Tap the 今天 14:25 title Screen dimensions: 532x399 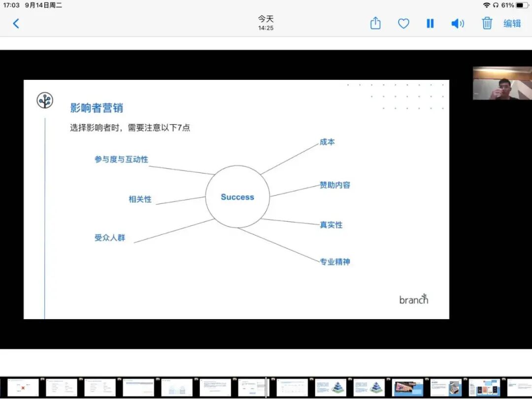pos(266,23)
